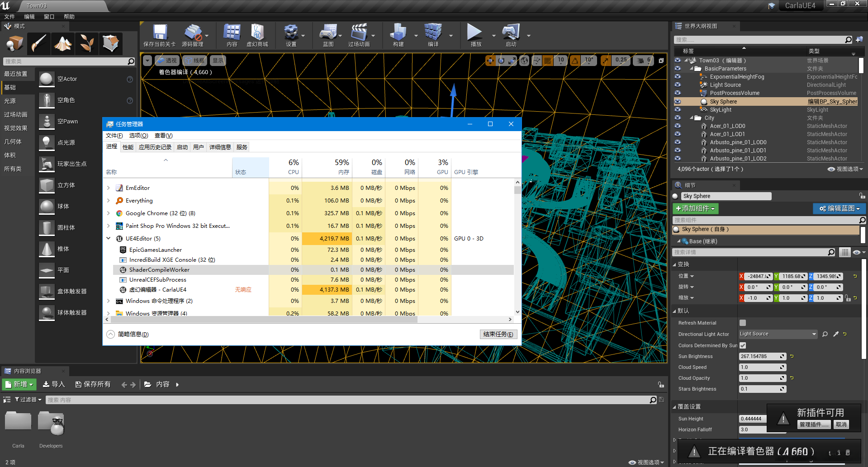Click the Add Component green button

pyautogui.click(x=695, y=208)
